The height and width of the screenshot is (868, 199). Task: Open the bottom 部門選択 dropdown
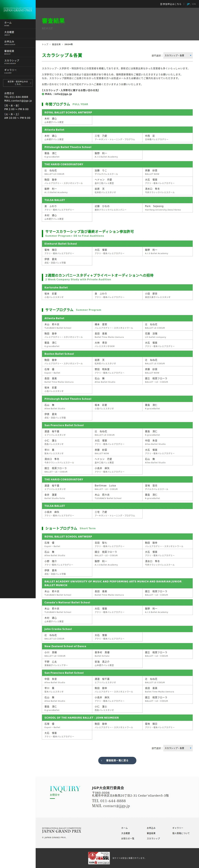tap(178, 748)
